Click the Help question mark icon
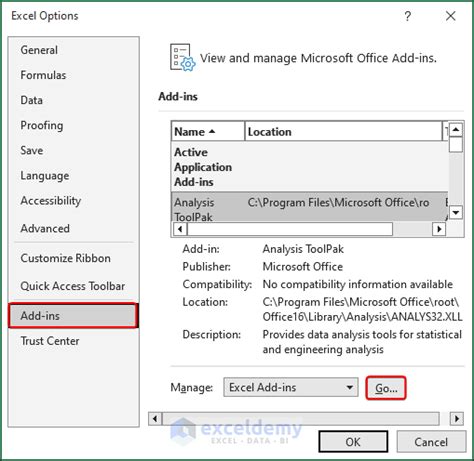This screenshot has width=474, height=461. point(408,16)
